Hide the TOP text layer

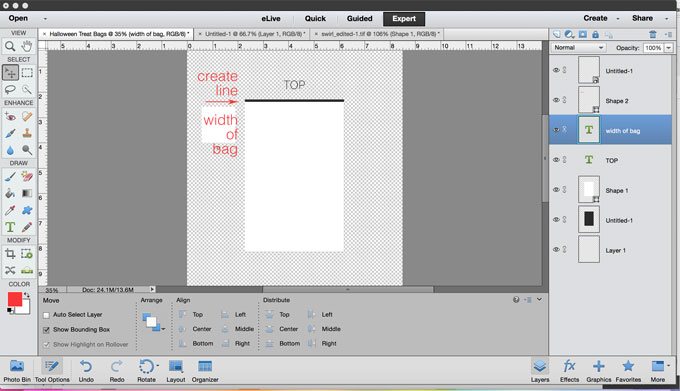[x=556, y=160]
